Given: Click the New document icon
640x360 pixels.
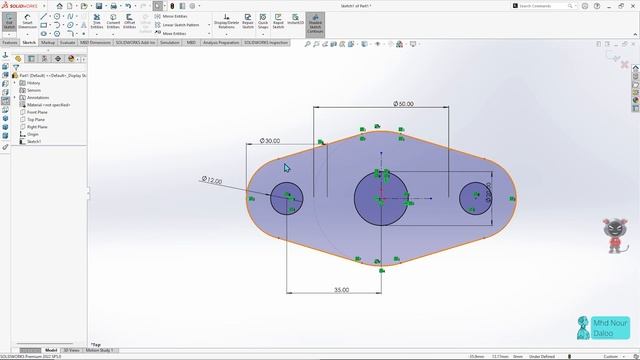Looking at the screenshot, I should (x=70, y=6).
